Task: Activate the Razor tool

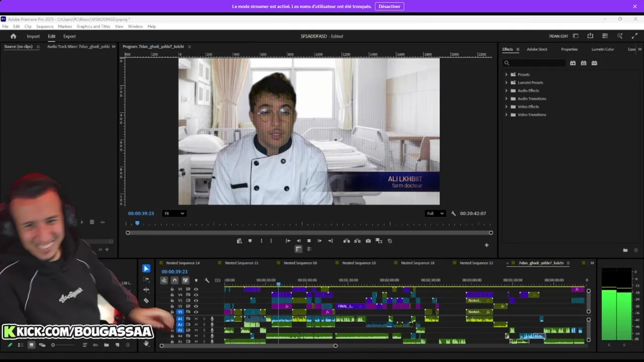Action: [x=146, y=301]
